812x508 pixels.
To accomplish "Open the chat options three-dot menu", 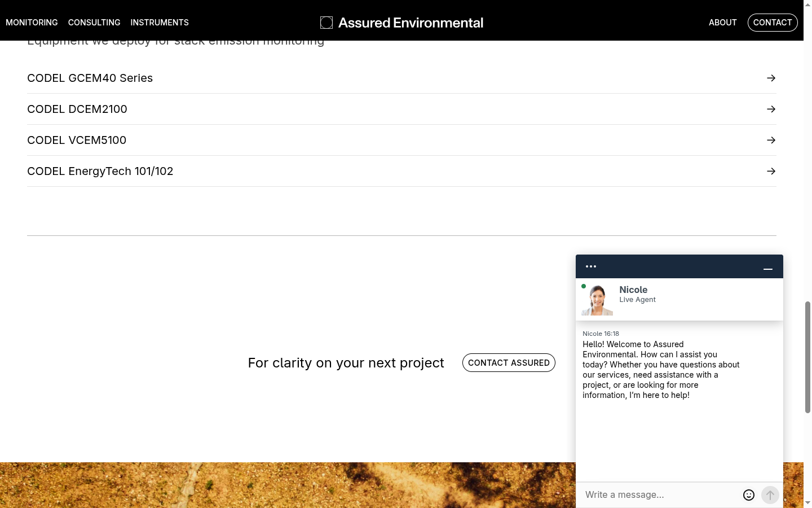I will [x=590, y=266].
